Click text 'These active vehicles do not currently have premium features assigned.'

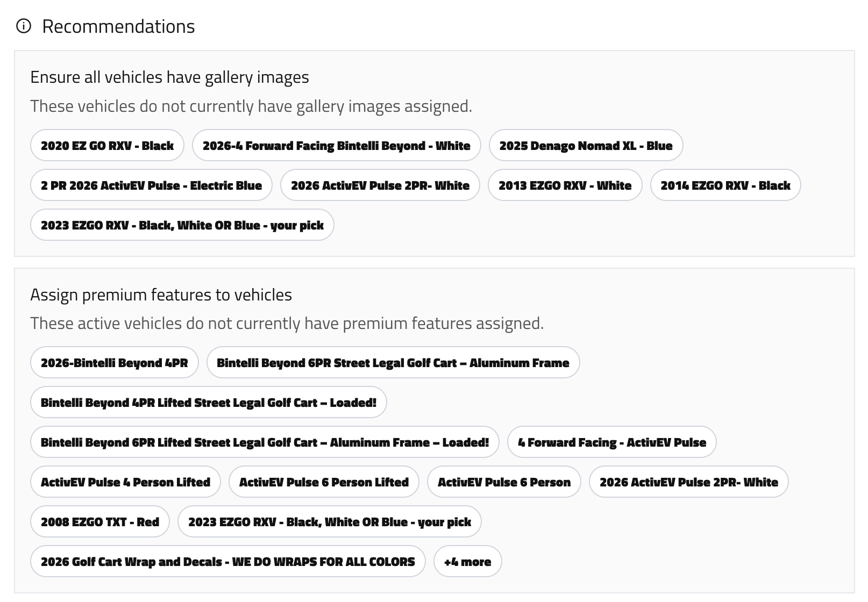pyautogui.click(x=287, y=323)
